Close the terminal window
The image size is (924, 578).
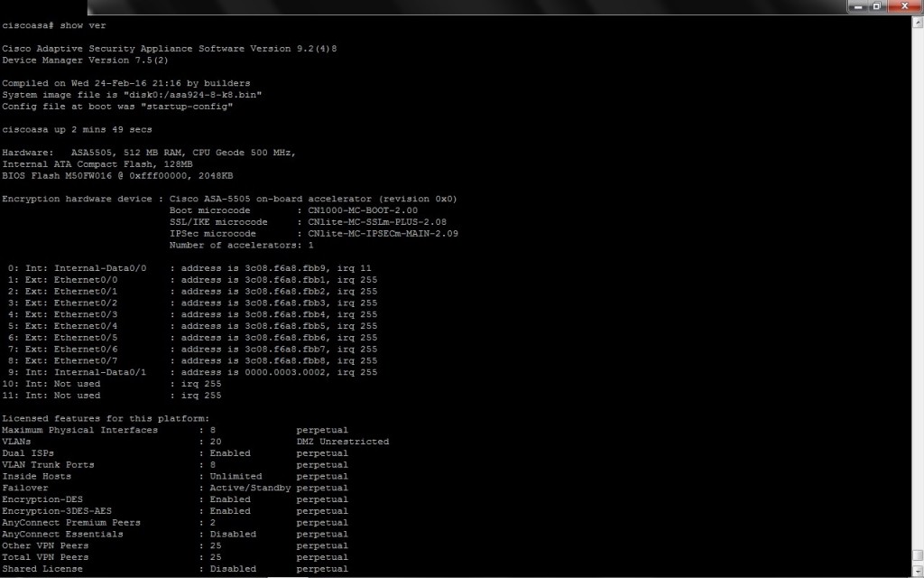click(x=904, y=6)
